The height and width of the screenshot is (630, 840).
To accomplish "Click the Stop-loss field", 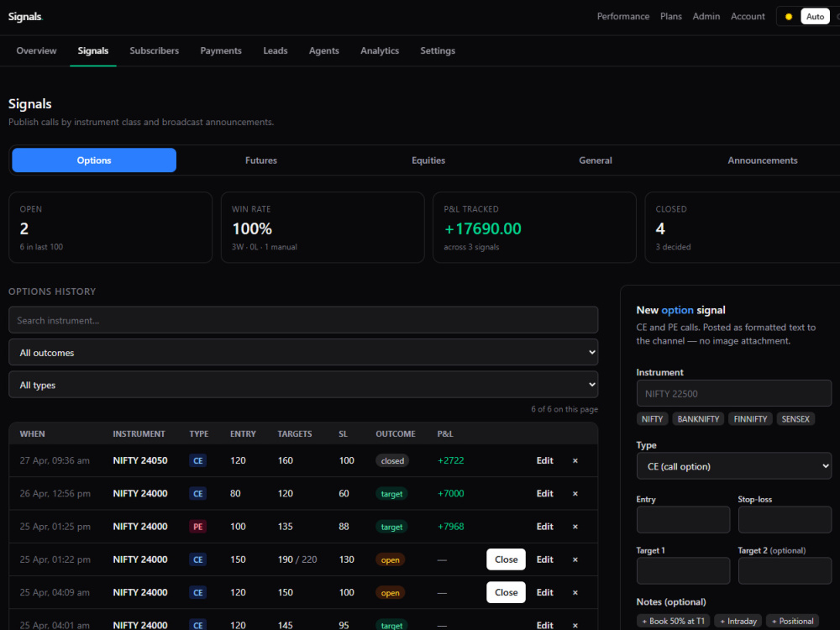I will pos(785,520).
